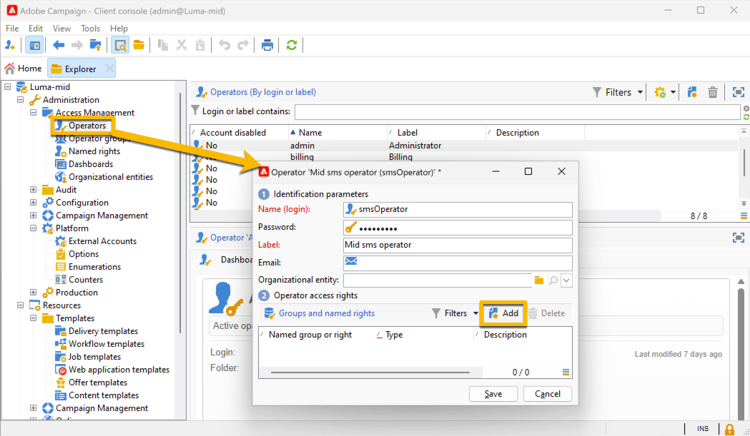
Task: Select External Accounts in the tree
Action: pyautogui.click(x=102, y=241)
